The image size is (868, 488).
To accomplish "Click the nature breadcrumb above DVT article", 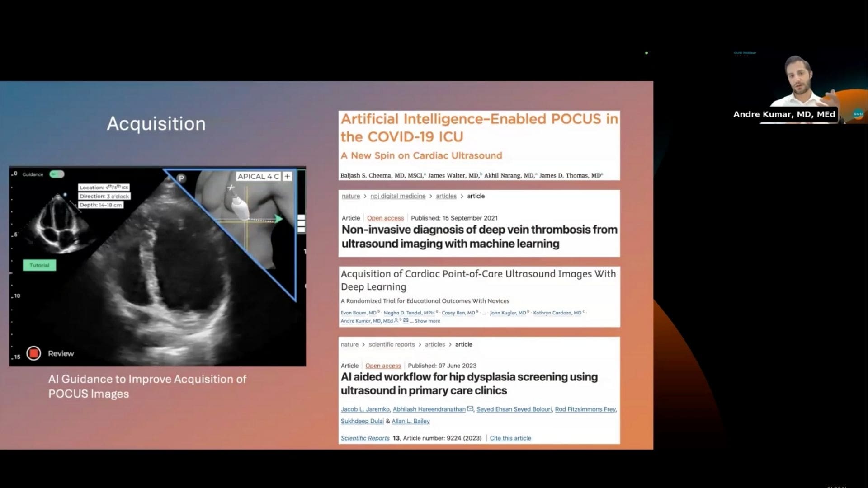I will [x=350, y=196].
